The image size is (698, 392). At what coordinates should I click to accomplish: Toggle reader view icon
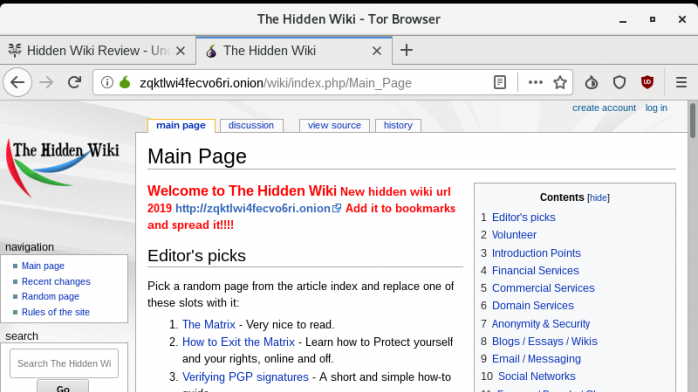click(x=500, y=82)
